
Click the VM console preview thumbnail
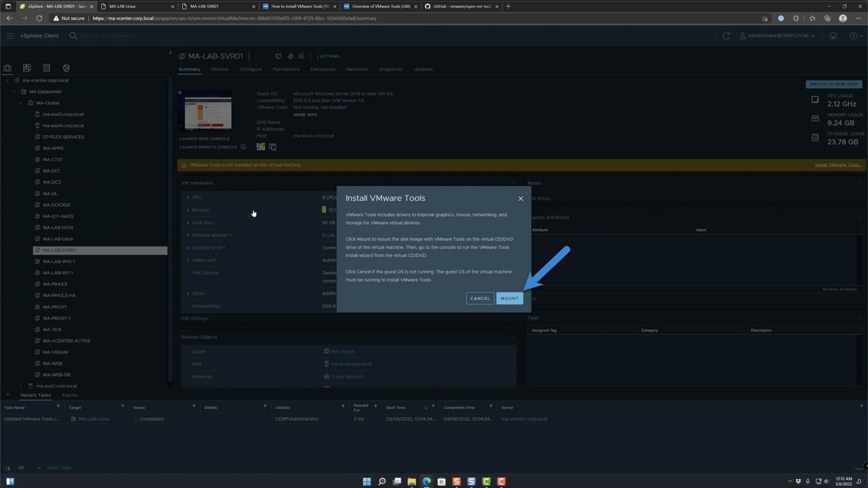205,111
